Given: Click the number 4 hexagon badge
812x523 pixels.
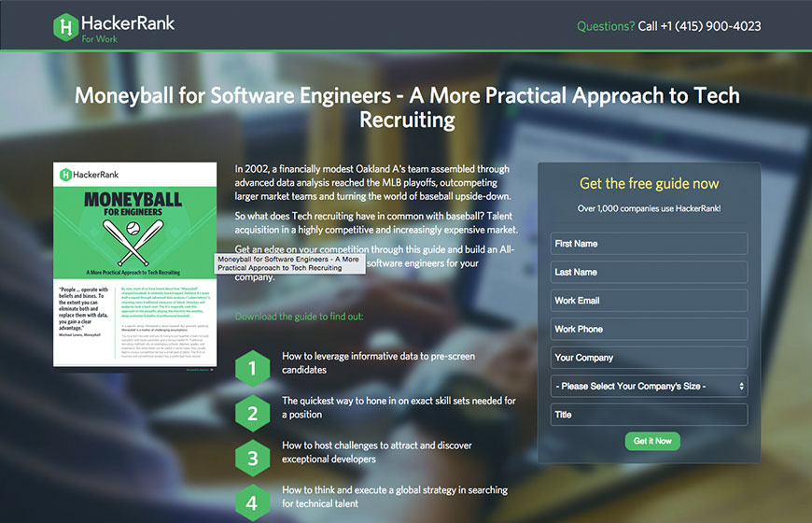Looking at the screenshot, I should [252, 502].
